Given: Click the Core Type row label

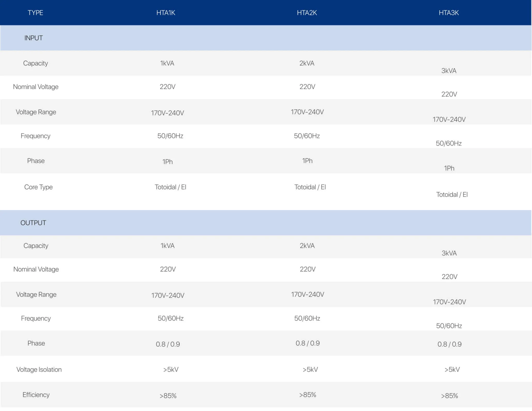Looking at the screenshot, I should coord(38,187).
